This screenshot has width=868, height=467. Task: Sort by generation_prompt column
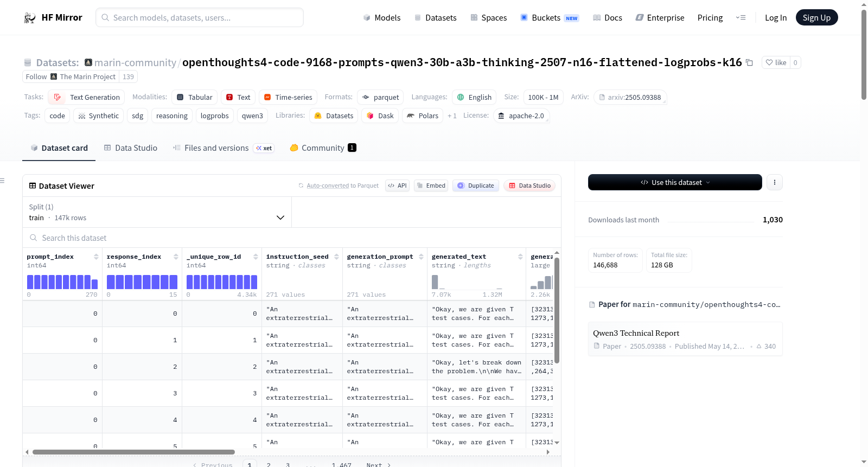420,257
